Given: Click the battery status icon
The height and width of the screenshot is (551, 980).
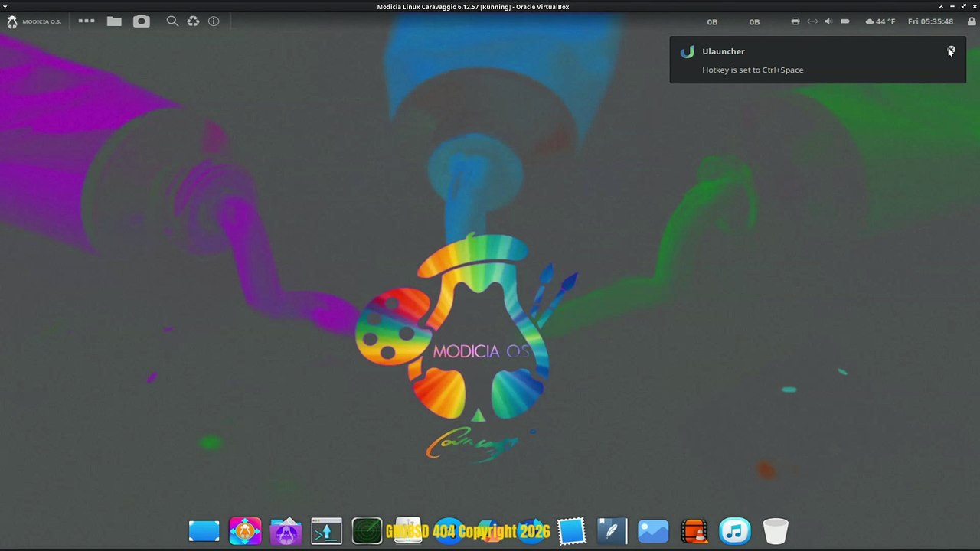Looking at the screenshot, I should pos(845,21).
